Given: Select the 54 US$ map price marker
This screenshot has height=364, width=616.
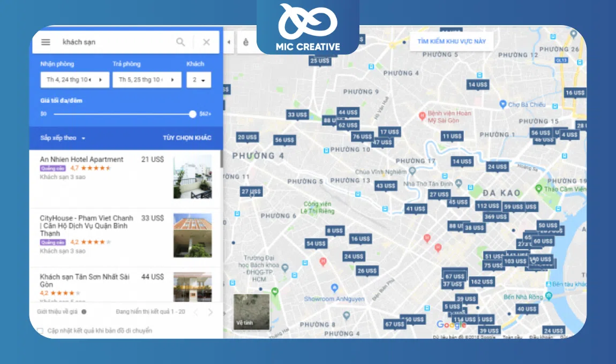Looking at the screenshot, I should [x=316, y=244].
